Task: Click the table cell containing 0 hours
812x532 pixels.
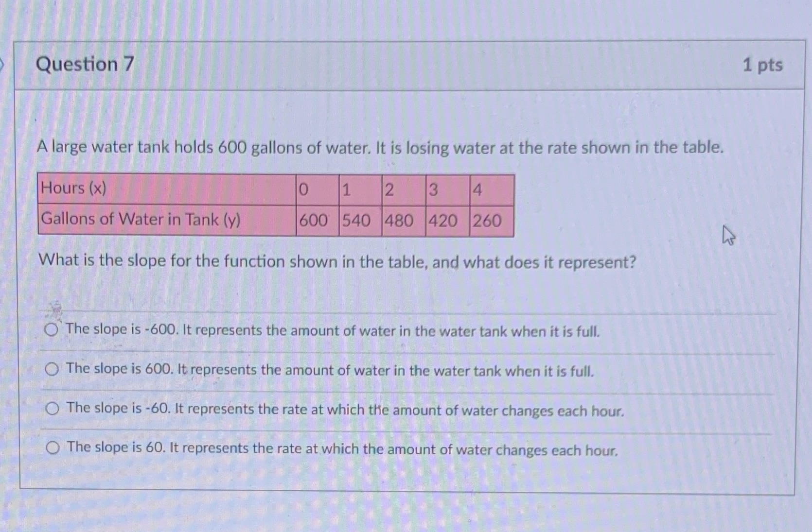Action: tap(303, 189)
